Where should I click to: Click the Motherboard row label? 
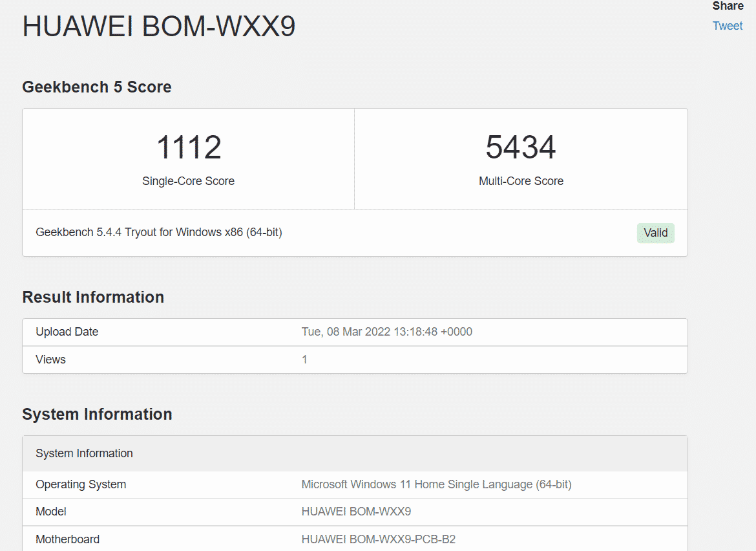(x=68, y=539)
